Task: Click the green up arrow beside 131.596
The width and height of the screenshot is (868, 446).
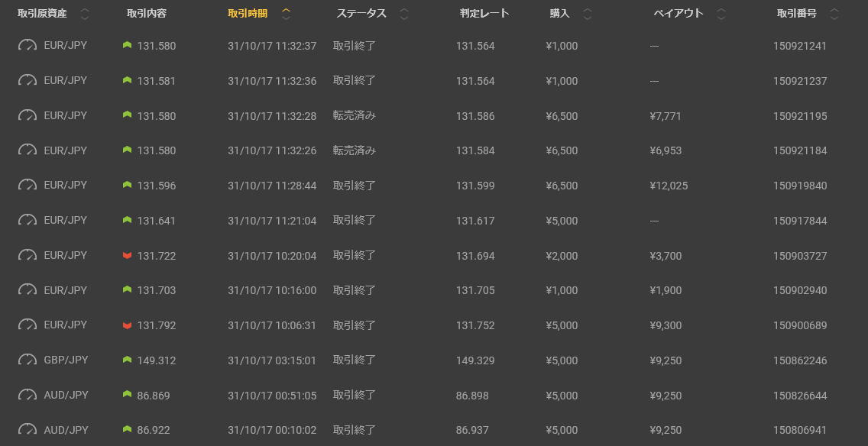Action: pos(128,185)
